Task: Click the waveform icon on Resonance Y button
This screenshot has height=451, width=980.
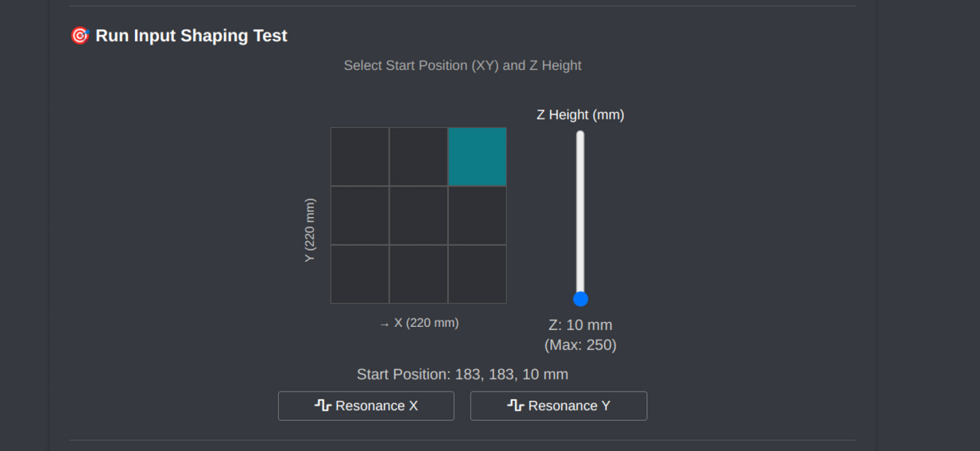Action: click(515, 406)
